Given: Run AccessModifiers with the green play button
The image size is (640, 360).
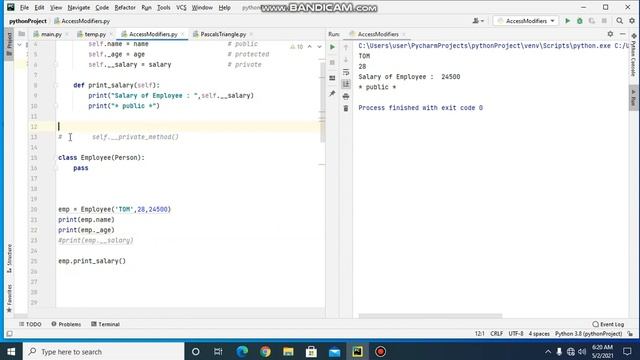Looking at the screenshot, I should pyautogui.click(x=567, y=21).
